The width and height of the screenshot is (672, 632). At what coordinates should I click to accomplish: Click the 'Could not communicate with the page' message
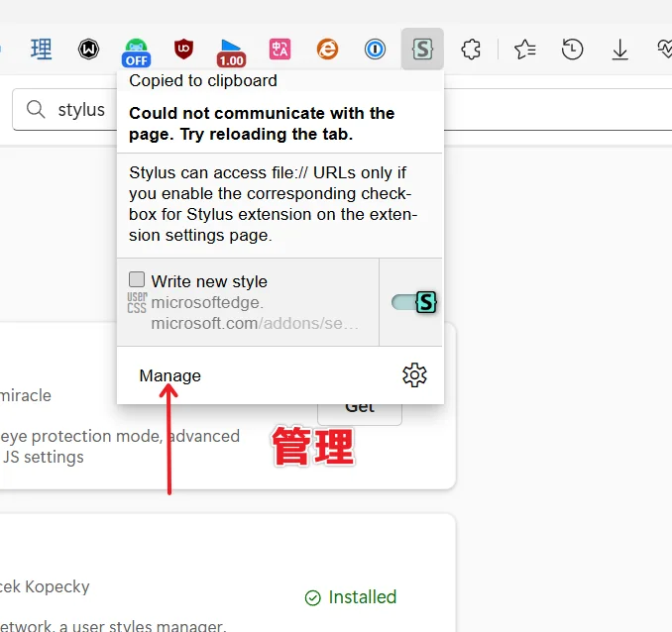click(262, 124)
